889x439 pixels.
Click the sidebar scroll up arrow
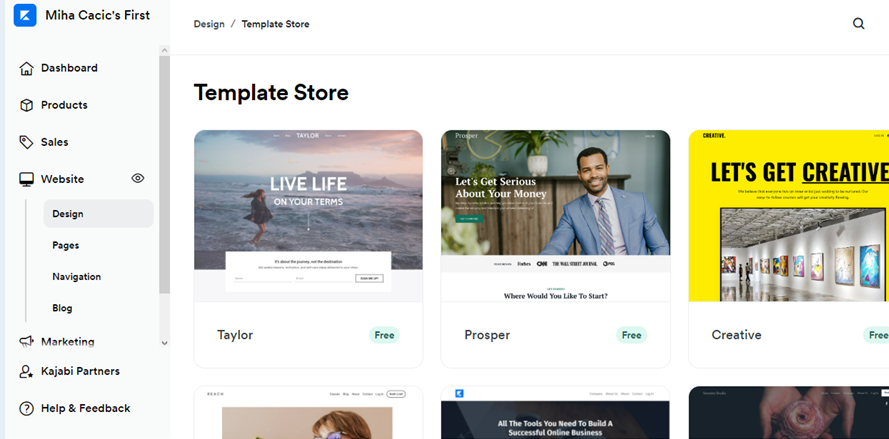tap(164, 50)
